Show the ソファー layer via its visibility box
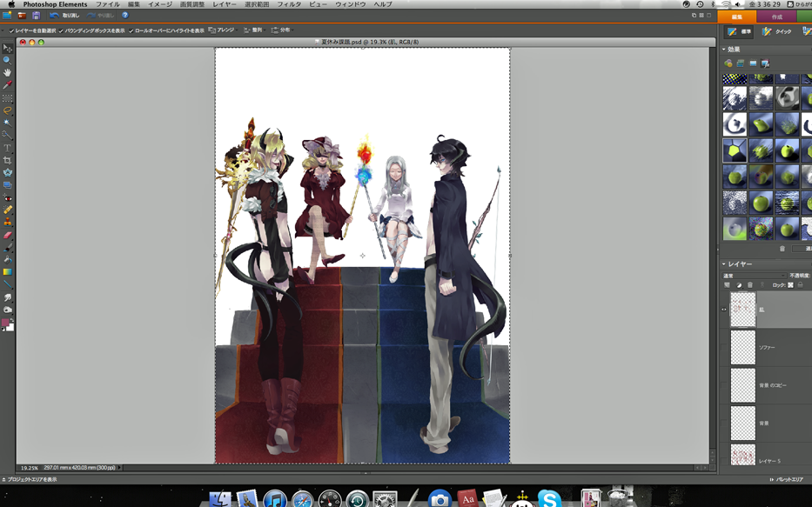812x507 pixels. click(724, 348)
